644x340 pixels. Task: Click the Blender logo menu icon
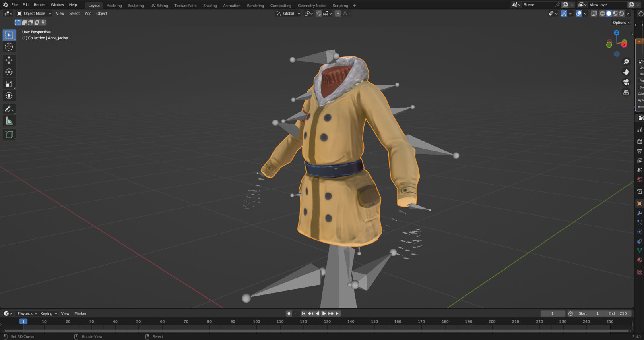(5, 5)
